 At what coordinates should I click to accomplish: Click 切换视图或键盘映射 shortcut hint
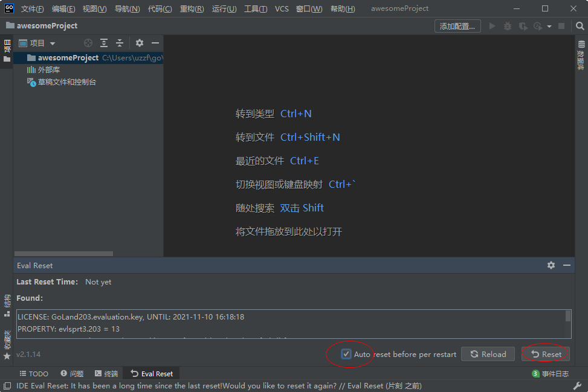pos(295,184)
